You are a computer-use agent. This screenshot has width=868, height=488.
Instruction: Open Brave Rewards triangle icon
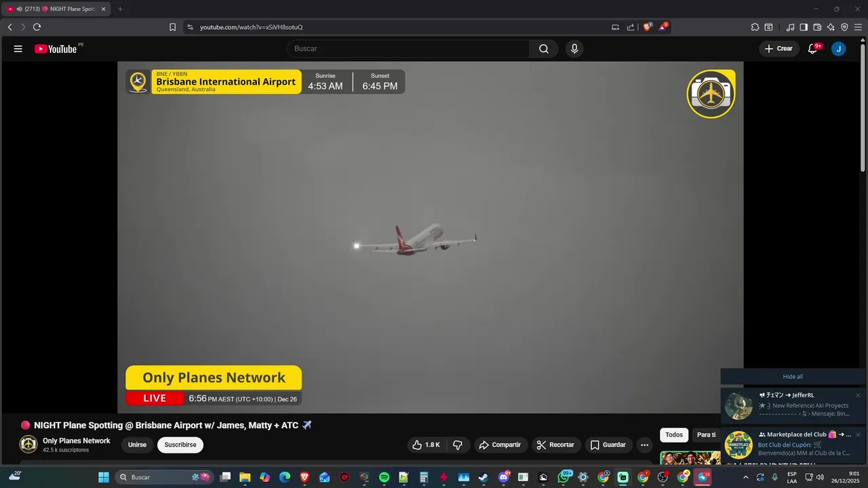click(663, 27)
